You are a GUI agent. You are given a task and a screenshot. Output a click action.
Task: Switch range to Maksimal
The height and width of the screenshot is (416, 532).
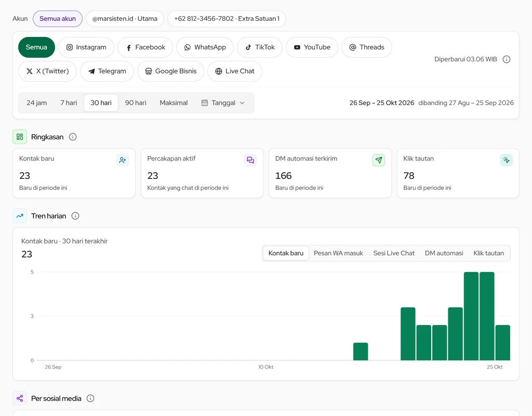174,103
